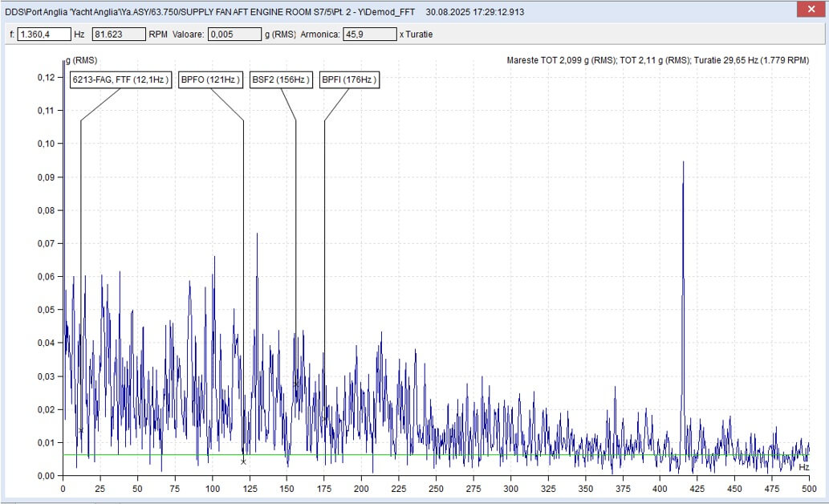
Task: Click the frequency Hz input field
Action: pyautogui.click(x=44, y=35)
